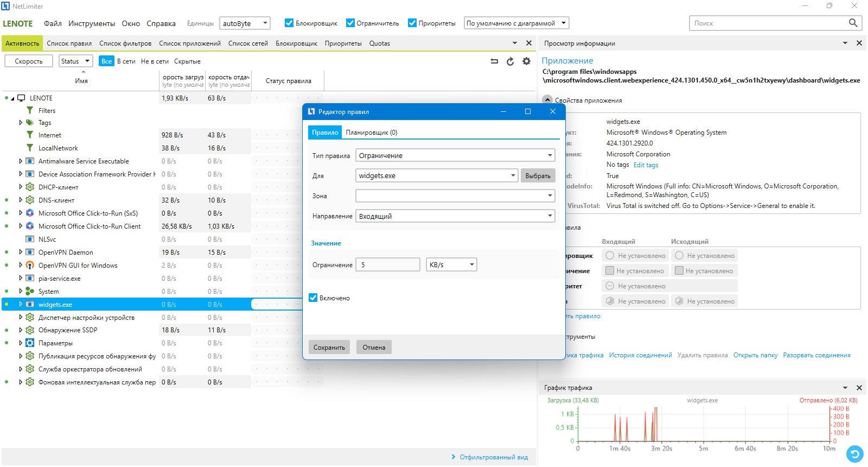This screenshot has height=467, width=868.
Task: Click the Параметры settings icon
Action: [x=30, y=343]
